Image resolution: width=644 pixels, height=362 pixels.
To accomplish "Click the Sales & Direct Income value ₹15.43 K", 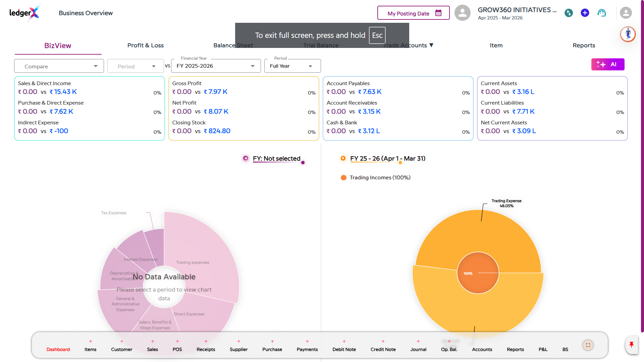I will 63,92.
